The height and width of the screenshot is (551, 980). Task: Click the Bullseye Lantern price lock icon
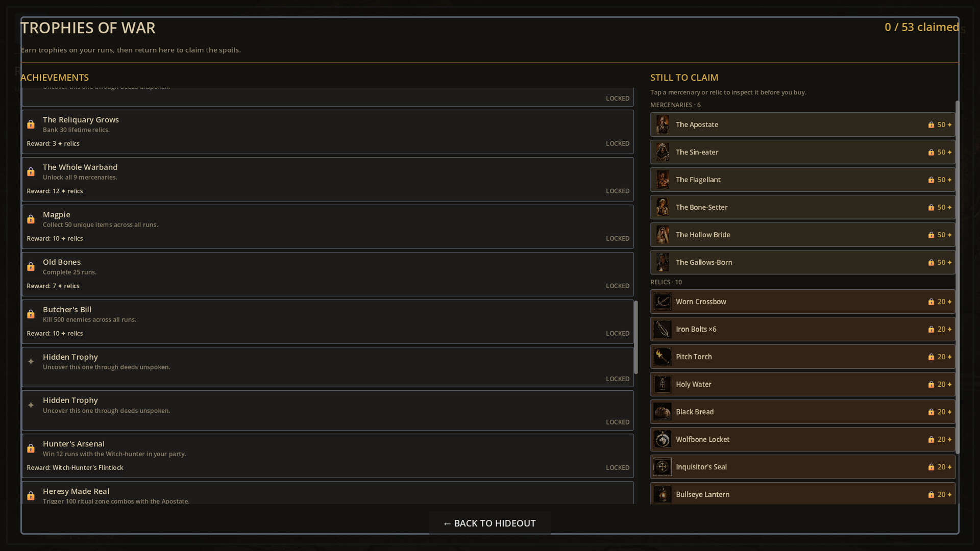[x=931, y=494]
